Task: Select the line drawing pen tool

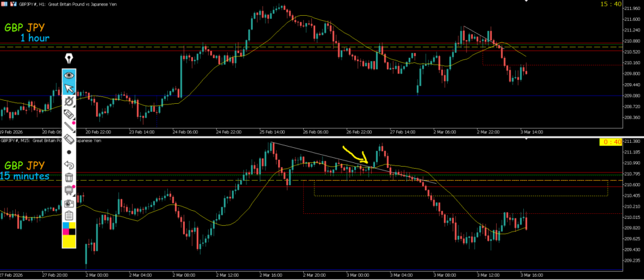Action: click(x=69, y=127)
